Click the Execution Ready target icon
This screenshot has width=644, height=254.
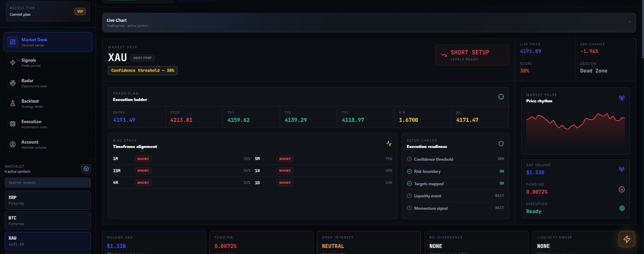[622, 208]
